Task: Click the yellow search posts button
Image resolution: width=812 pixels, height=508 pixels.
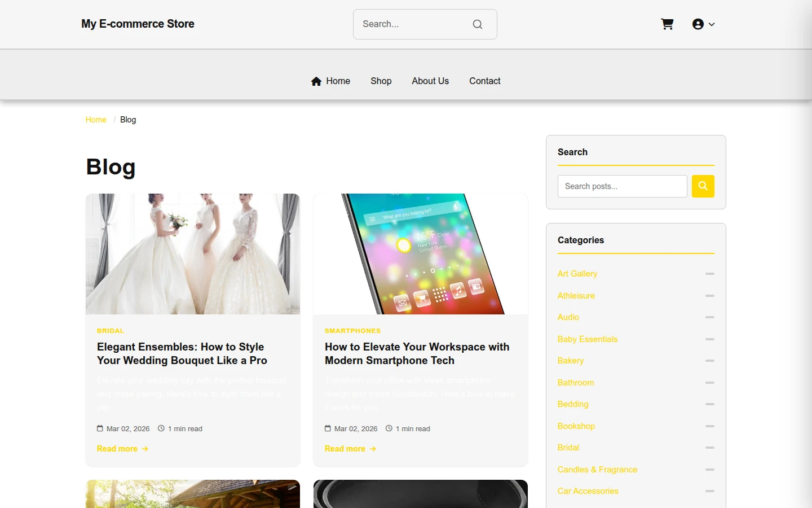Action: [x=703, y=186]
